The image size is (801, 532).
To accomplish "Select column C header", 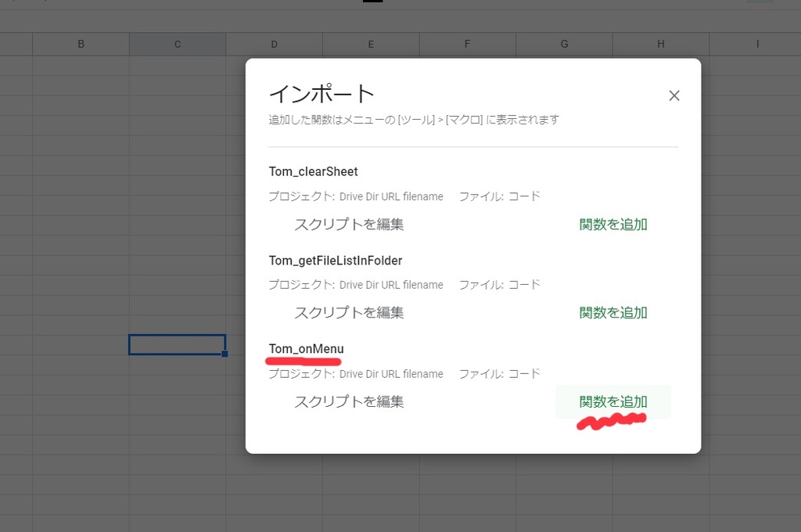I will pos(178,45).
